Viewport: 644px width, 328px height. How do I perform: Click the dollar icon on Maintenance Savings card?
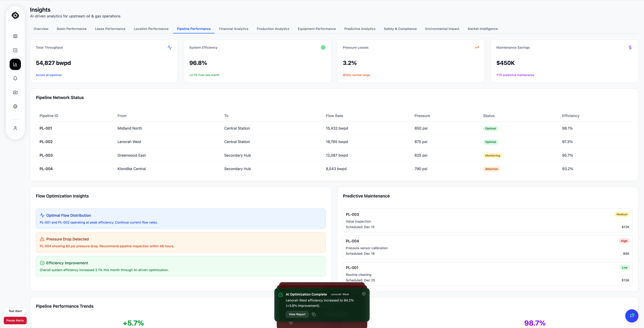[630, 47]
